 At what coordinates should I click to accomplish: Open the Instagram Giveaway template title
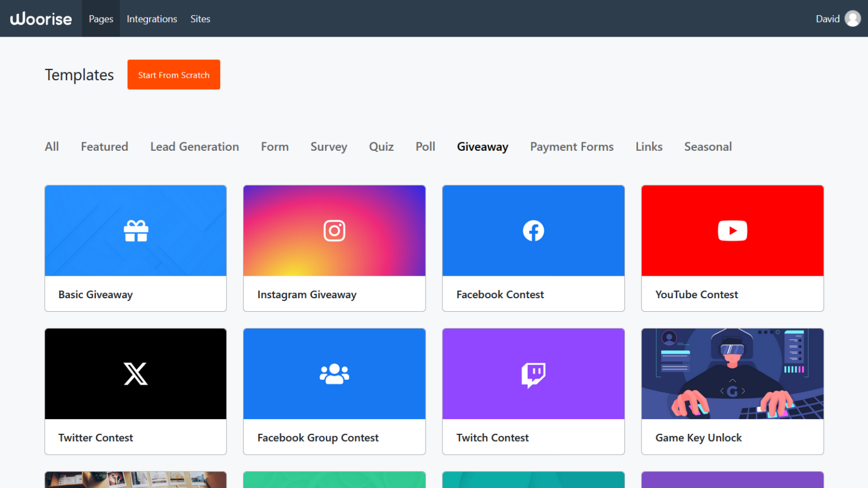[x=307, y=294]
